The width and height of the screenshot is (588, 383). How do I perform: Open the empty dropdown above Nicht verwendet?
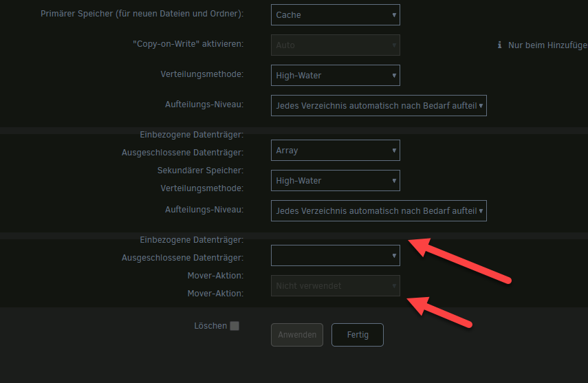click(x=335, y=256)
